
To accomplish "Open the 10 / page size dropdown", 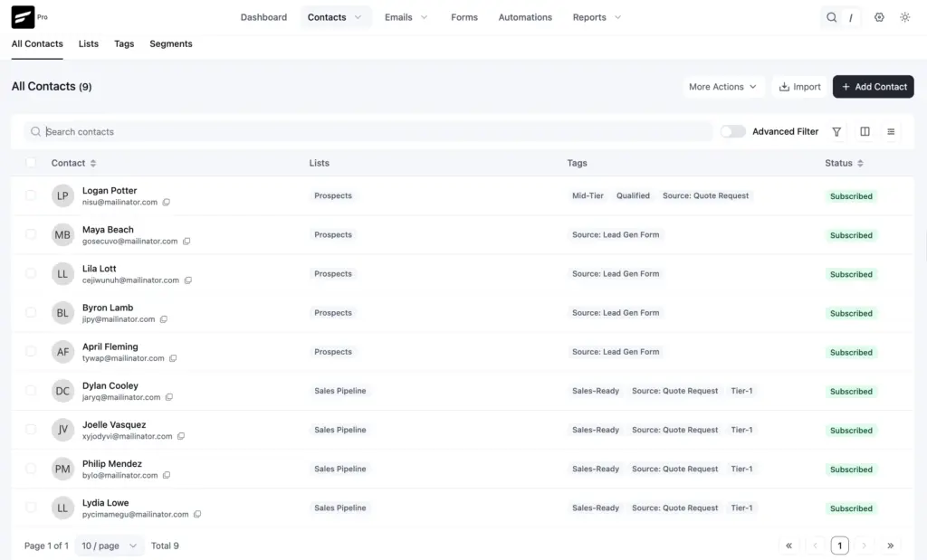I will (x=109, y=546).
